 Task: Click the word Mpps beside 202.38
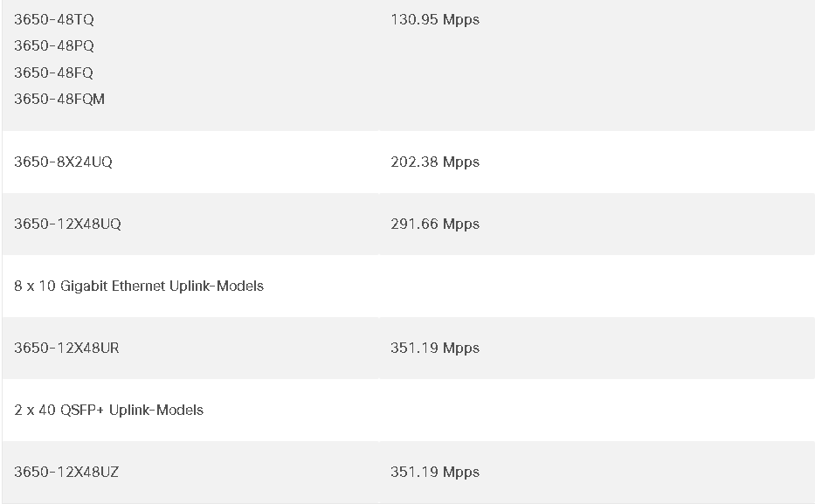[461, 162]
